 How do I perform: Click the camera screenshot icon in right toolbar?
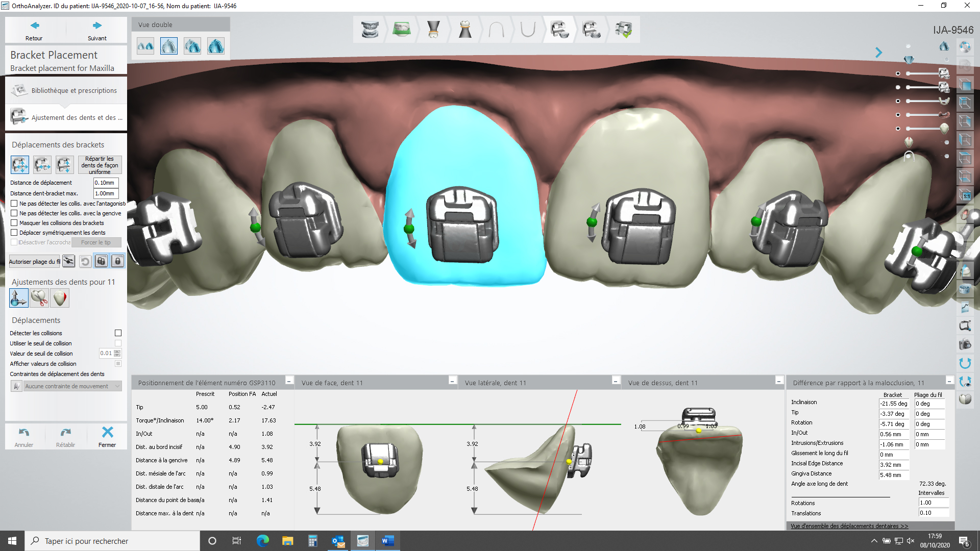point(965,344)
